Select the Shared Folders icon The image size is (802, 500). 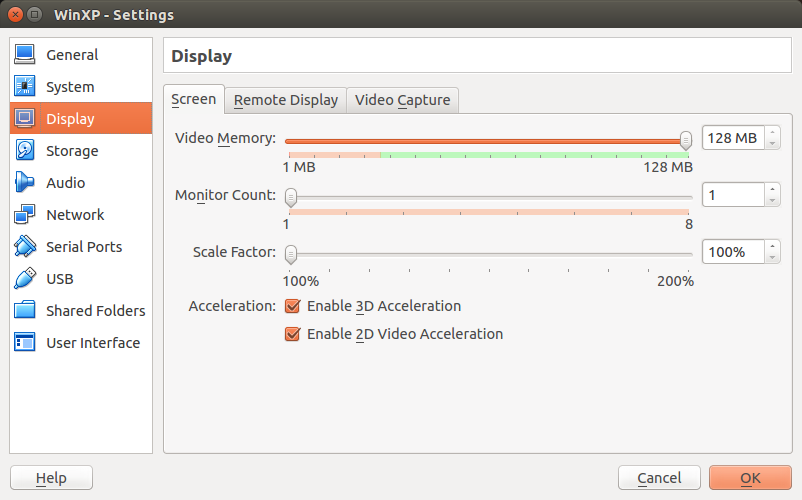tap(25, 310)
